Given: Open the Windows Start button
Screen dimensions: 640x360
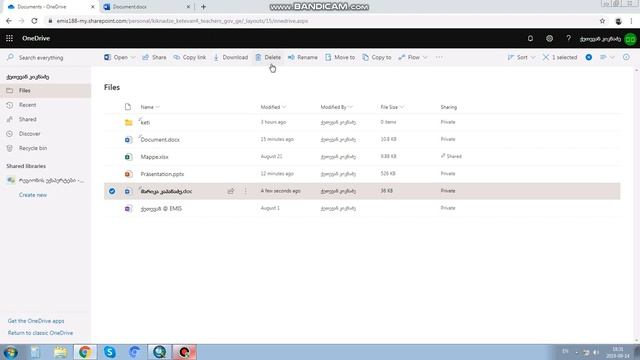Looking at the screenshot, I should 10,352.
